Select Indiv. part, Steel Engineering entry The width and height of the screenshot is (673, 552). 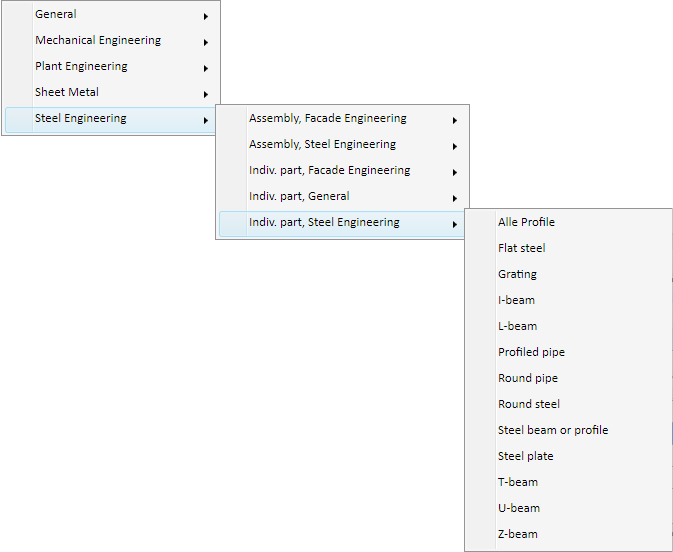coord(342,224)
